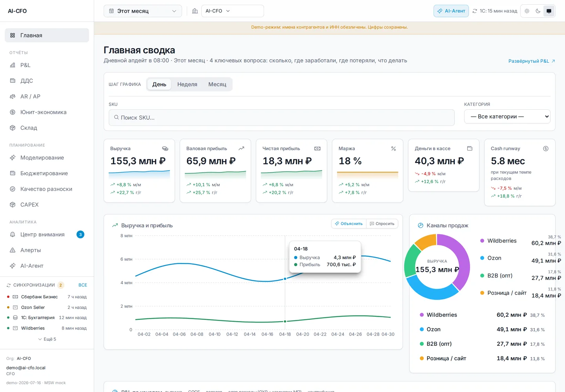
Task: Open AI-Агент icon in sidebar
Action: pyautogui.click(x=13, y=266)
